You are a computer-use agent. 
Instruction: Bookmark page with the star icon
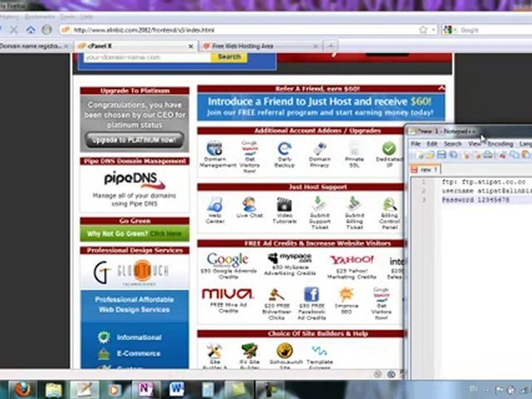tap(423, 30)
